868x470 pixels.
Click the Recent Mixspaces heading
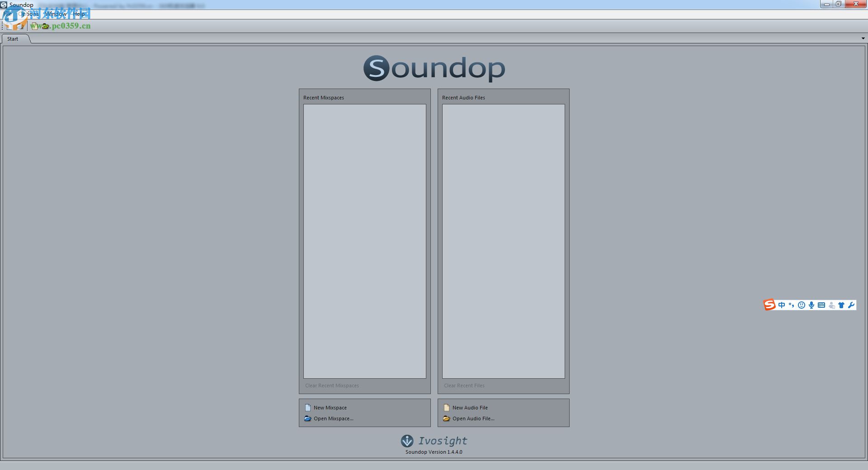pos(324,98)
